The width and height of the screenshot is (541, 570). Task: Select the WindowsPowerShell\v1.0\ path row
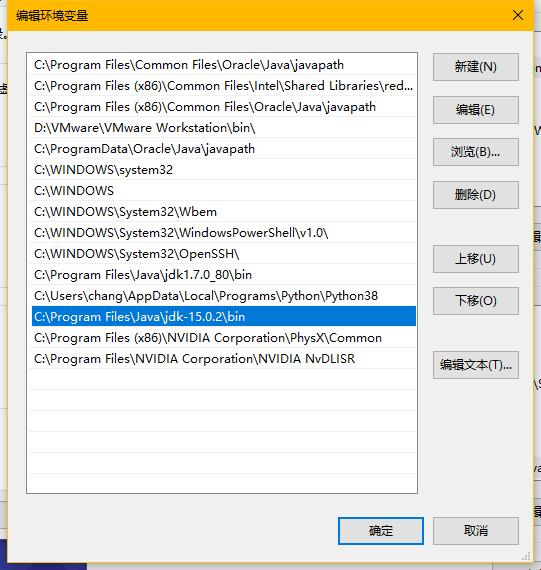click(222, 233)
